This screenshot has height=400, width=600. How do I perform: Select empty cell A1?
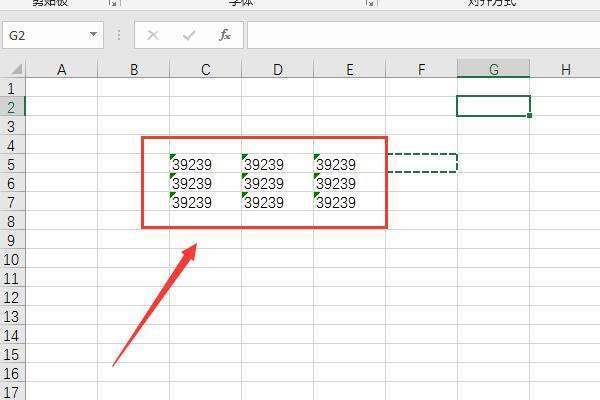coord(61,88)
